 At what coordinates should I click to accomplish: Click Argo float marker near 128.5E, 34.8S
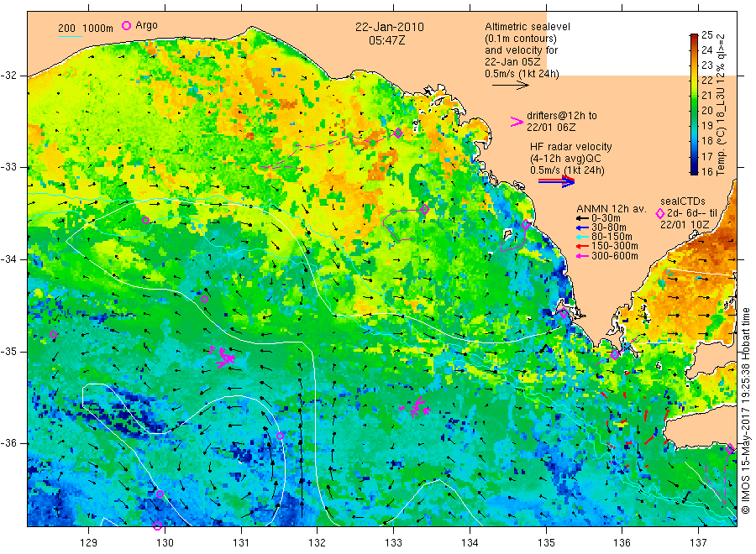coord(54,334)
